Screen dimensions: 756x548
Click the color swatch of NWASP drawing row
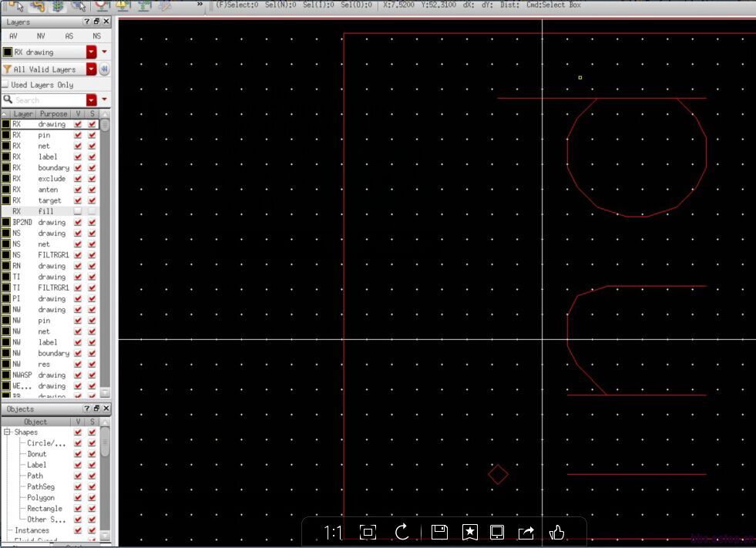(6, 375)
